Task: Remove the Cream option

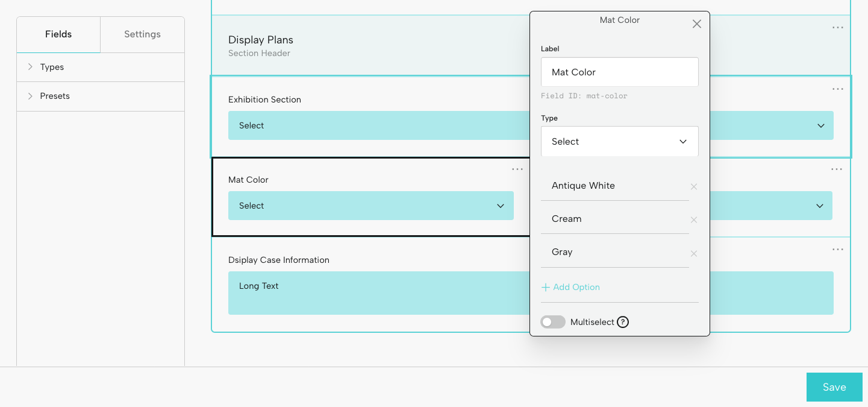Action: [x=693, y=220]
